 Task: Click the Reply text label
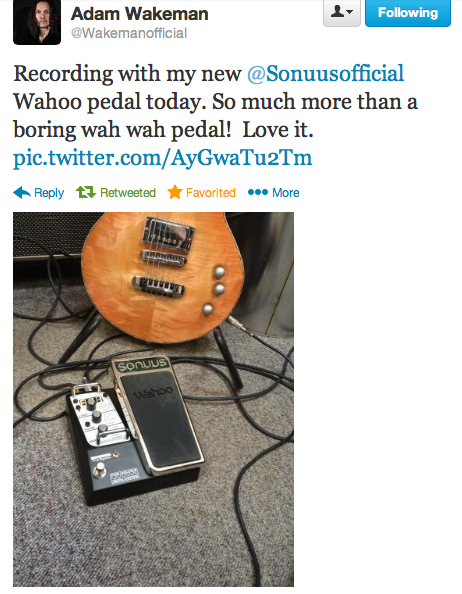point(49,193)
